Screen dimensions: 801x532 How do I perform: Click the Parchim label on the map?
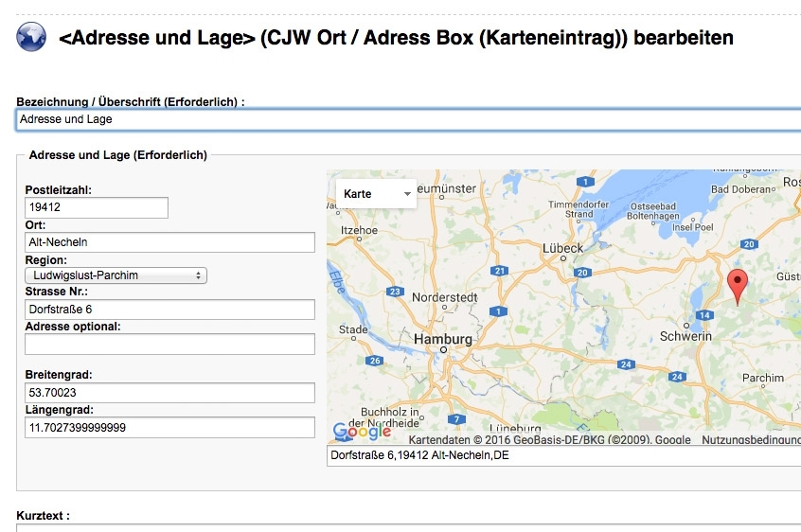click(x=763, y=378)
